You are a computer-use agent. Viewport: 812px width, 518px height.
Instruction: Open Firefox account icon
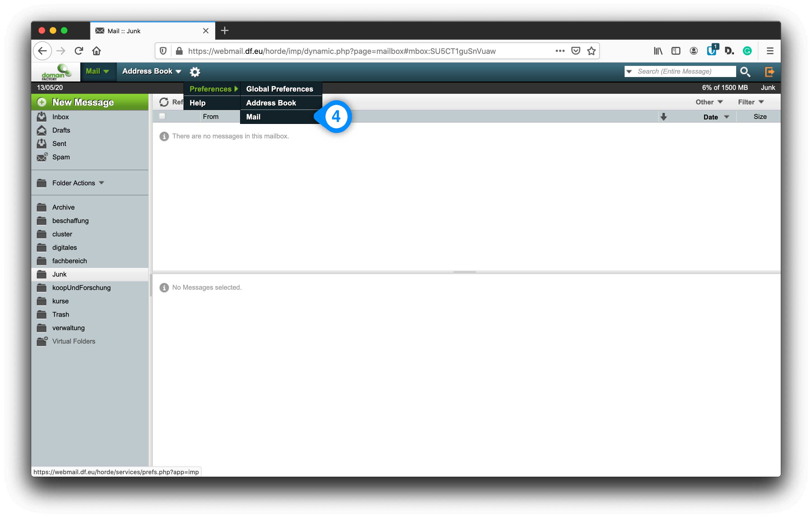[x=694, y=51]
